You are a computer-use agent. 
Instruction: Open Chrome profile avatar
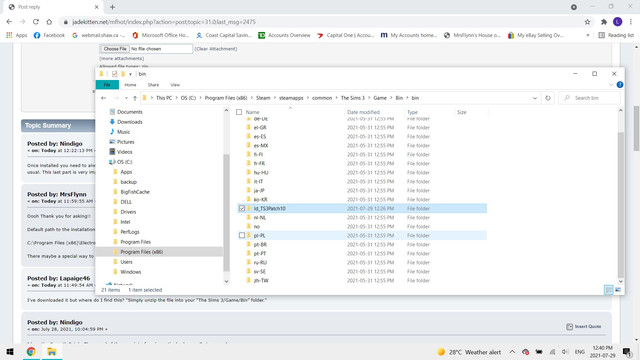tap(617, 22)
